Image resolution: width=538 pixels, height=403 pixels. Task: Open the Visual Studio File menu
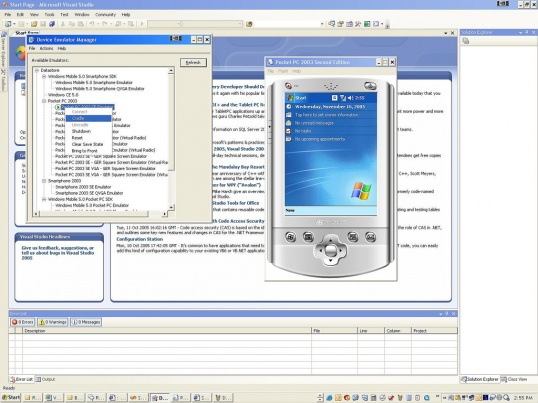(x=8, y=15)
